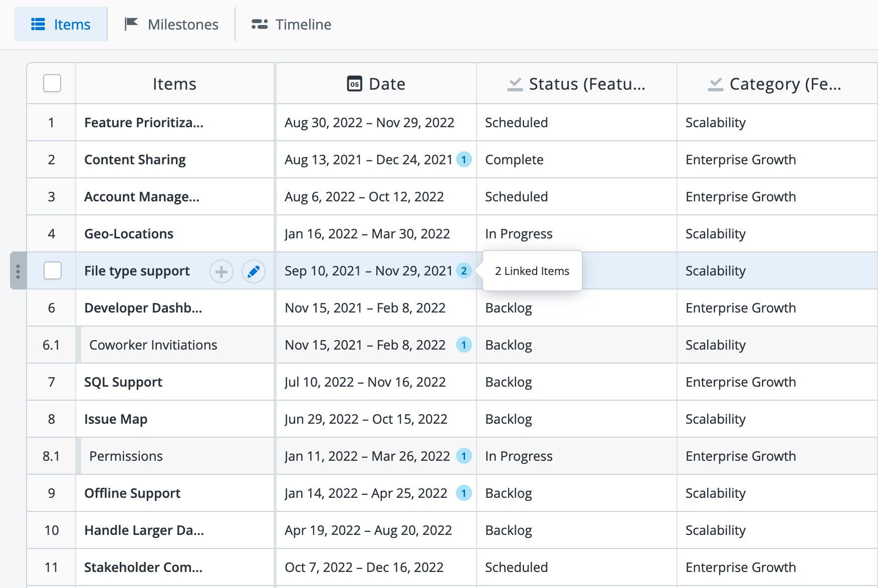The height and width of the screenshot is (588, 878).
Task: Toggle the select-all checkbox in table header
Action: click(52, 84)
